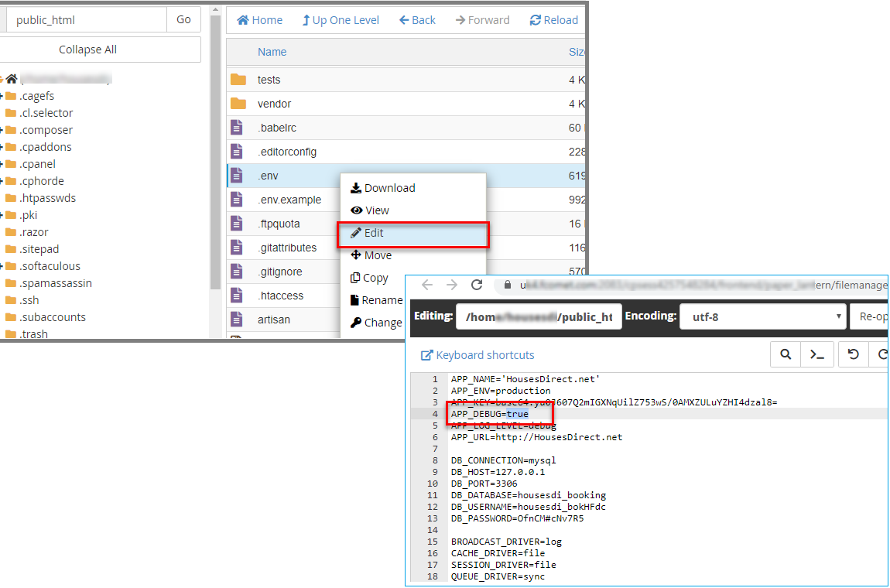Viewport: 890px width, 588px height.
Task: Click the Go button
Action: (x=183, y=20)
